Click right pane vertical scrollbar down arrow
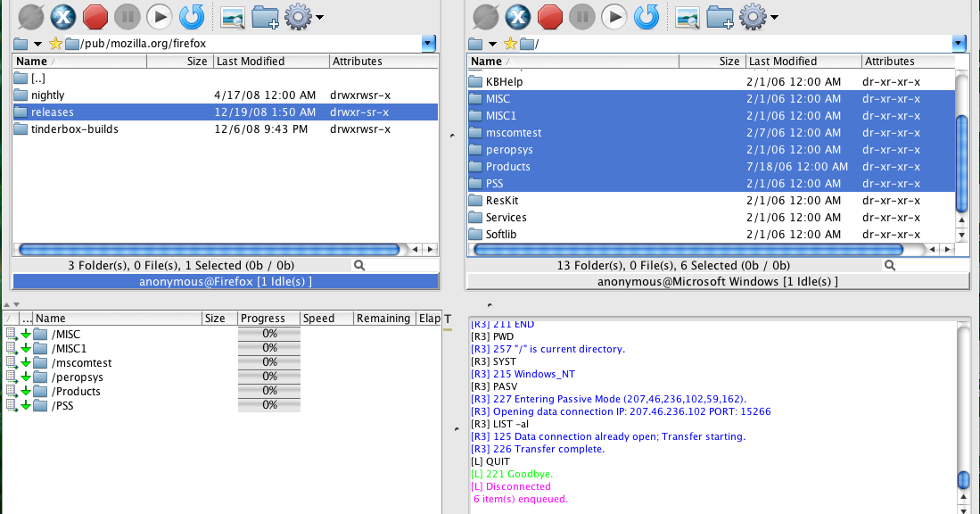This screenshot has width=980, height=514. point(962,235)
